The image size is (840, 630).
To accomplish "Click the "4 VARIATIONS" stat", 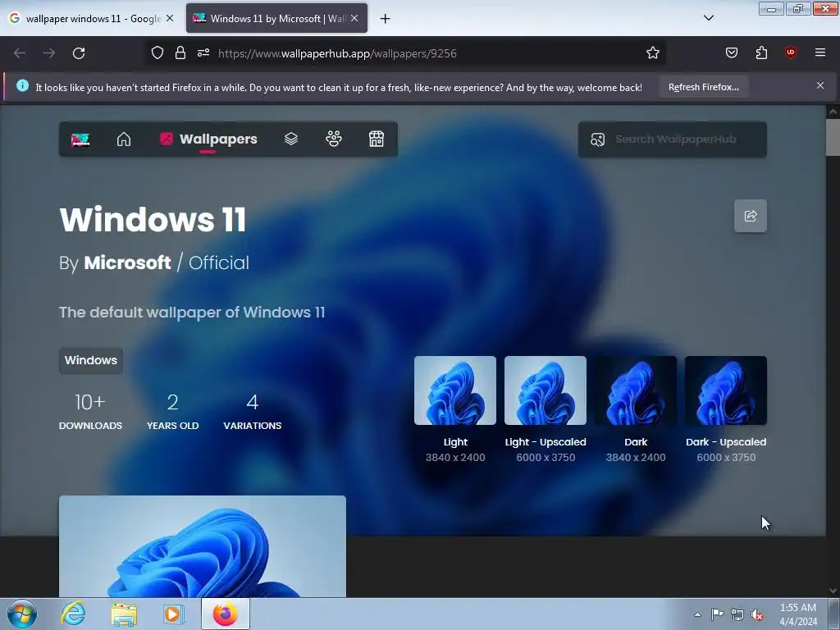I will [x=253, y=412].
